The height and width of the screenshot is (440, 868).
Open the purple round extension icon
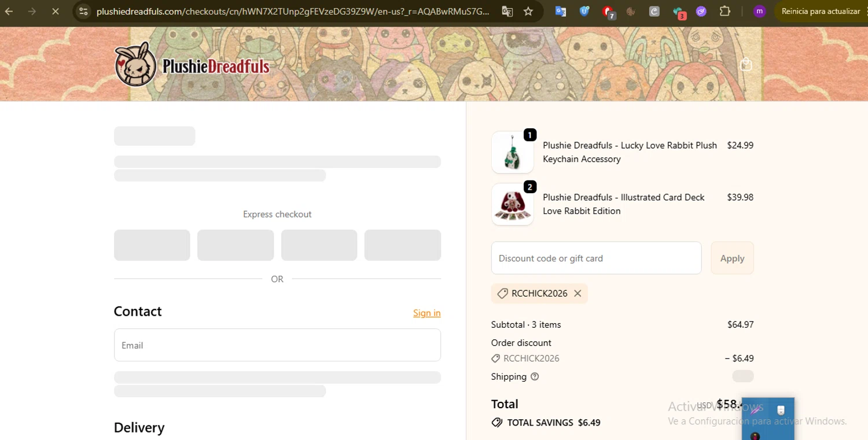[701, 11]
